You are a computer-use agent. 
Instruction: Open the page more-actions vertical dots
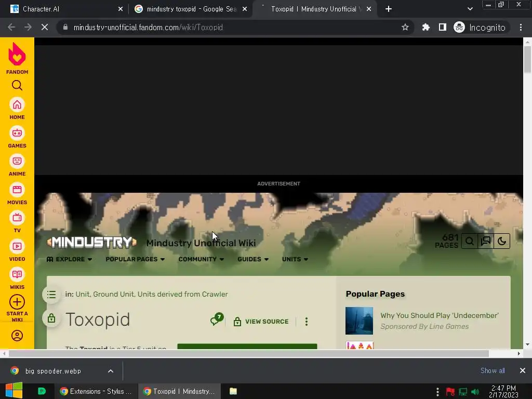click(x=307, y=321)
